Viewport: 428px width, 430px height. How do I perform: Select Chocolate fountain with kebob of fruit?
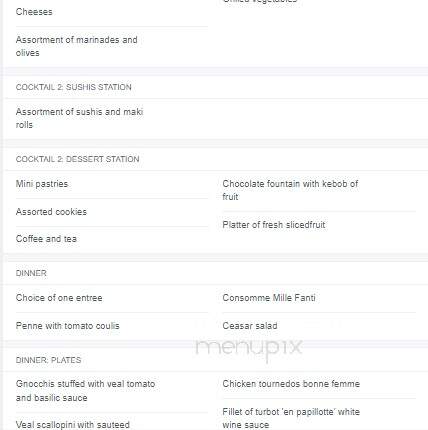click(x=290, y=190)
